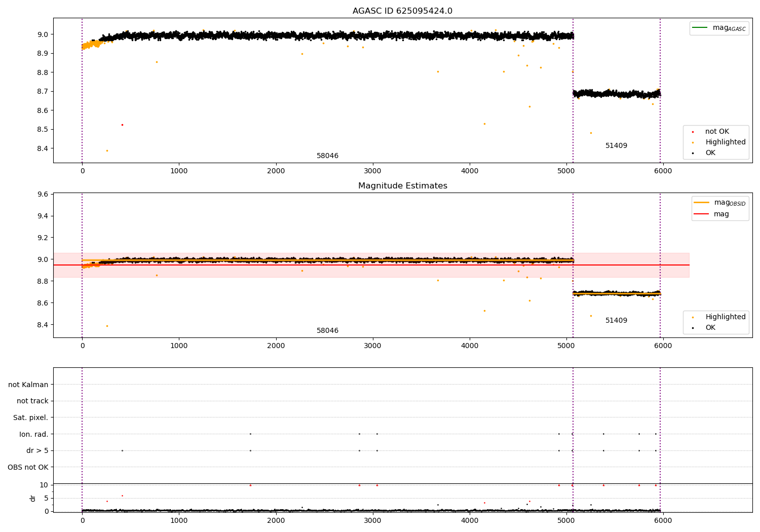Image resolution: width=760 pixels, height=532 pixels.
Task: Click the '1000' x-axis tick under top plot
Action: click(179, 171)
